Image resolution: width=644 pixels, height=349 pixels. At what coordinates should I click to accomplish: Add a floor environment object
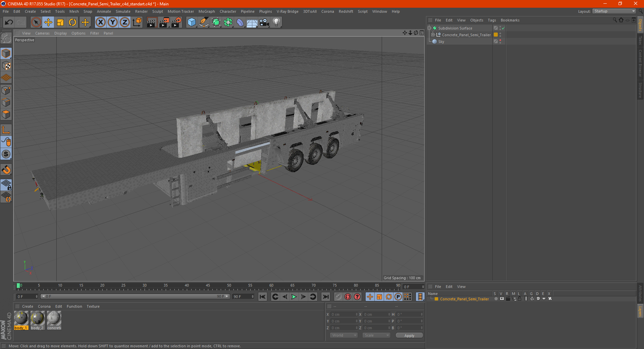252,22
